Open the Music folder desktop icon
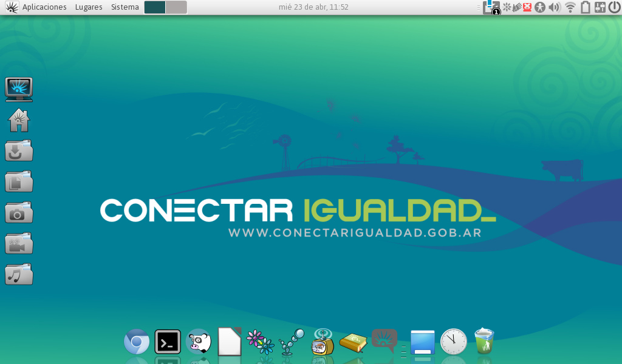Screen dimensions: 622x364 pos(19,274)
